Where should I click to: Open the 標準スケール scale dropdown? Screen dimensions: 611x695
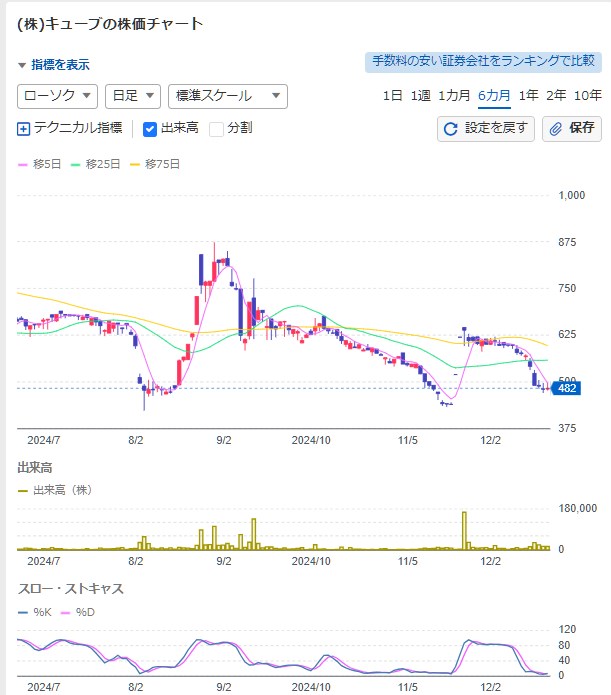[x=228, y=96]
